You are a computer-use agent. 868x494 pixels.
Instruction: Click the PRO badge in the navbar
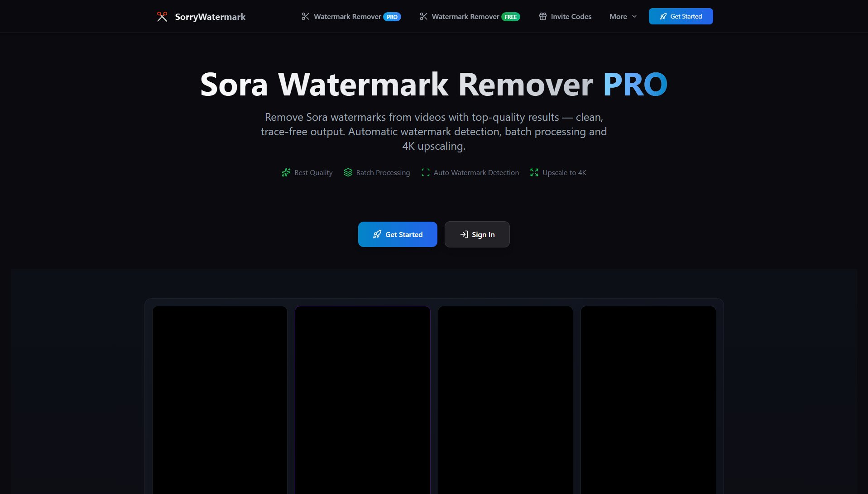[x=392, y=16]
